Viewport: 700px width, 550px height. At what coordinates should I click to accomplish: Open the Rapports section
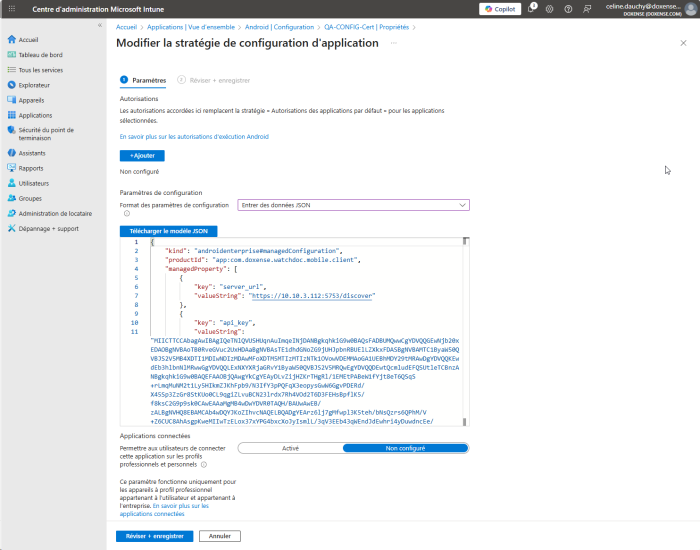click(30, 168)
